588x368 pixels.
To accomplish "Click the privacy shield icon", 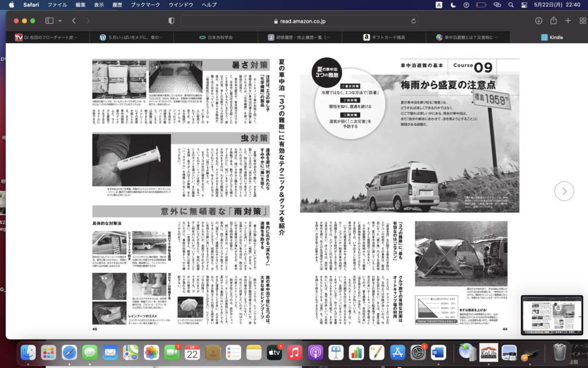I will click(x=171, y=21).
